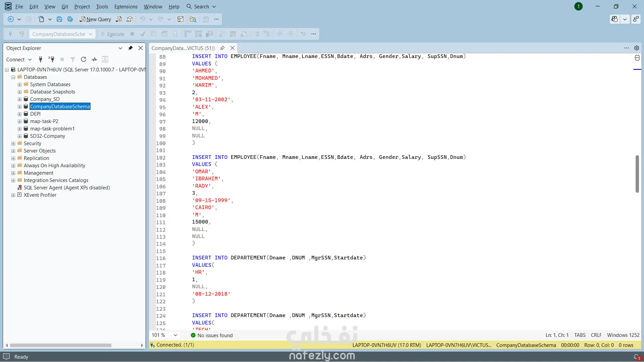The height and width of the screenshot is (362, 644).
Task: Open standard toolbar overflow options
Action: pyautogui.click(x=216, y=19)
